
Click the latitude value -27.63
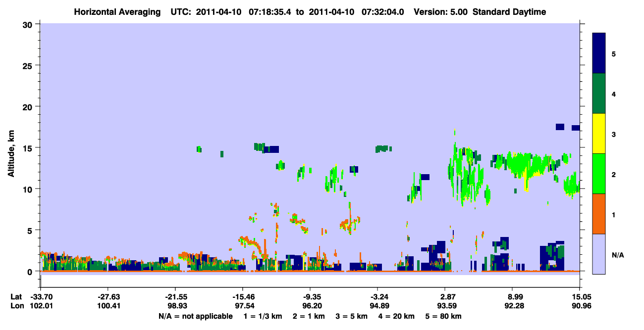pos(108,297)
